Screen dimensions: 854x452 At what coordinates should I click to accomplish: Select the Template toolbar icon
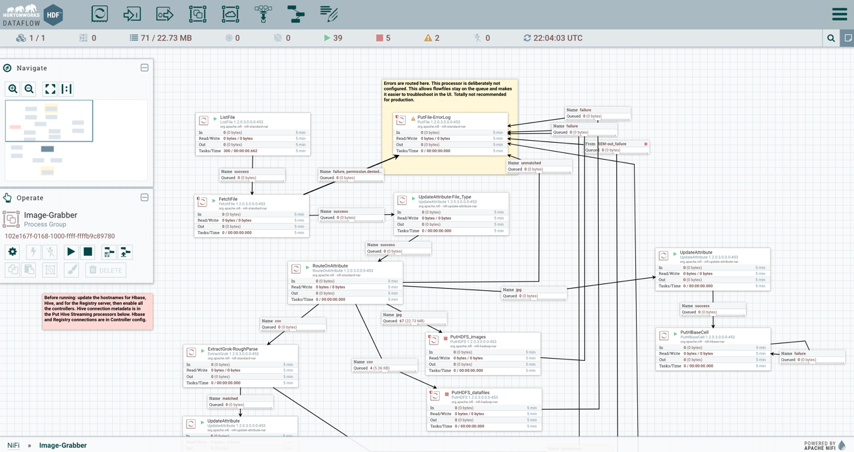point(296,14)
